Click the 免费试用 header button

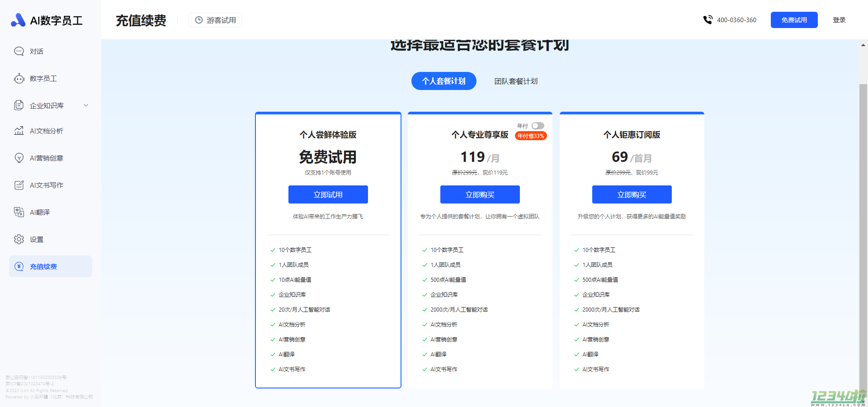(794, 20)
